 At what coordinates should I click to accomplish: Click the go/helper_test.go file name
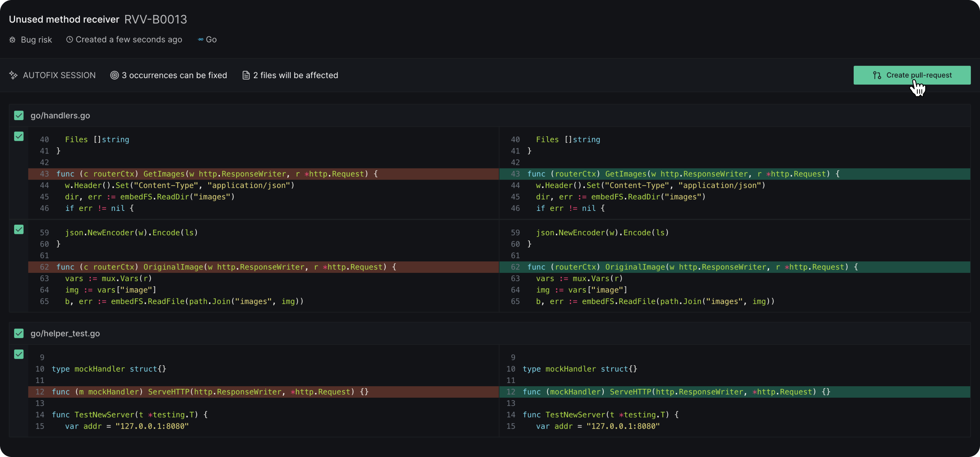tap(65, 333)
